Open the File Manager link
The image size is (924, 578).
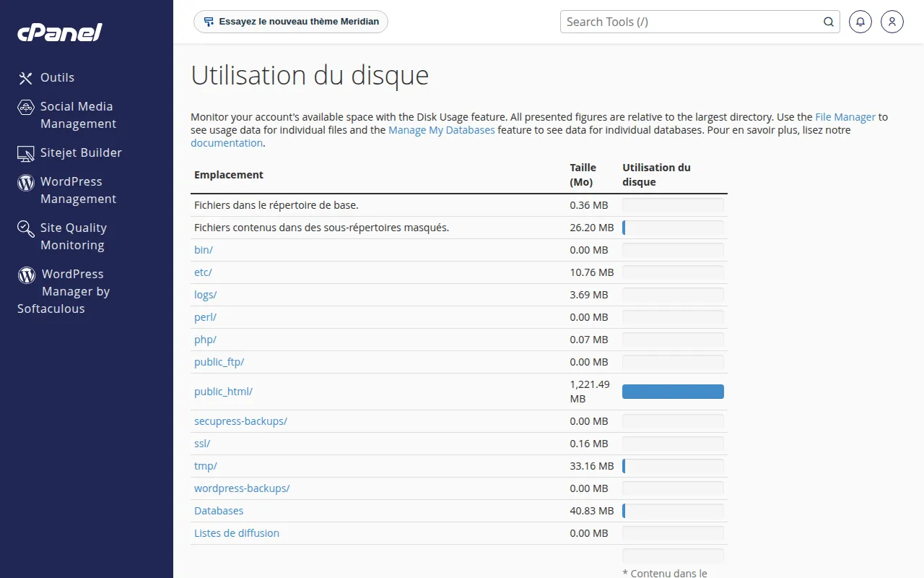[845, 117]
